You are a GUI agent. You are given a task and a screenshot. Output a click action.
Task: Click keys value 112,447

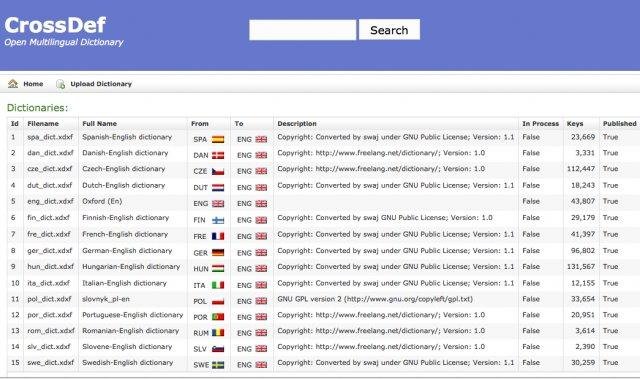pos(580,169)
